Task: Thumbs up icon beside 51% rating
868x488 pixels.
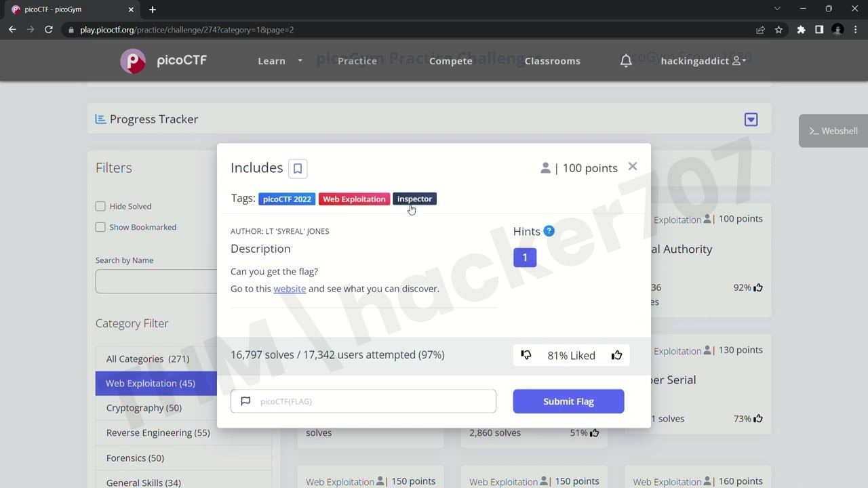Action: coord(595,432)
